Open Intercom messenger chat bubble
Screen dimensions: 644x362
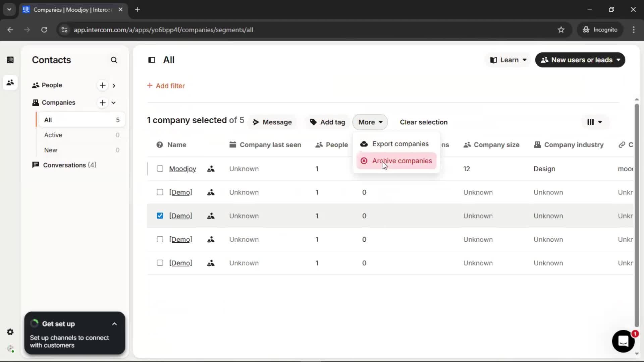(x=623, y=341)
